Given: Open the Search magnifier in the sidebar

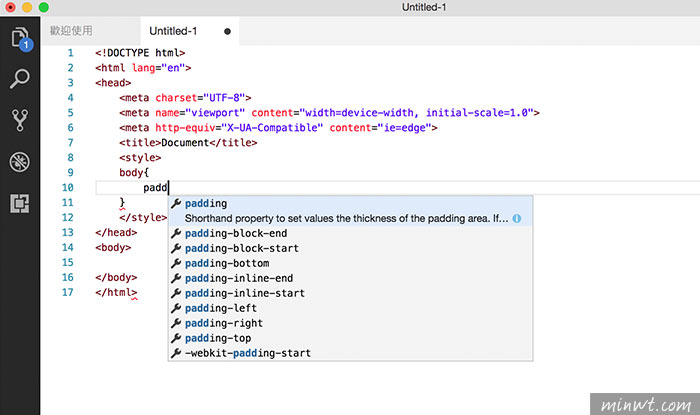Looking at the screenshot, I should pyautogui.click(x=20, y=79).
